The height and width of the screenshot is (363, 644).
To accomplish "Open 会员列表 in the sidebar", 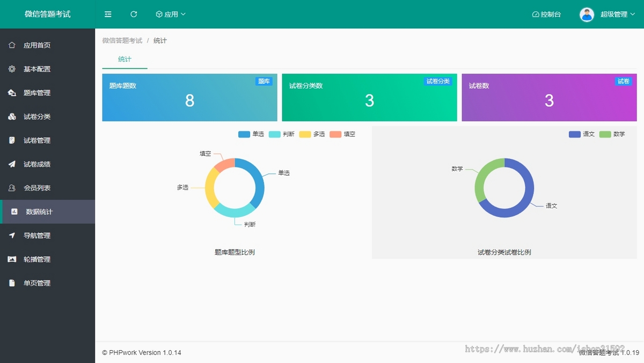I will pos(47,188).
